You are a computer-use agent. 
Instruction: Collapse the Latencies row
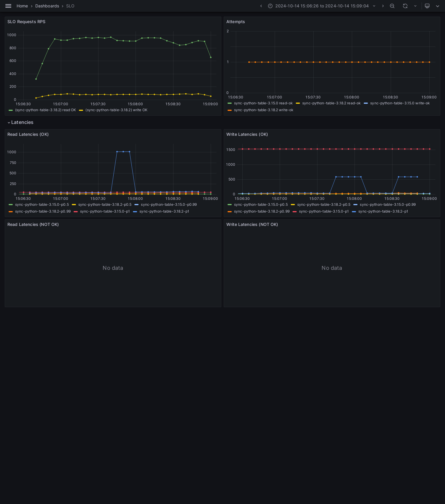pyautogui.click(x=20, y=122)
